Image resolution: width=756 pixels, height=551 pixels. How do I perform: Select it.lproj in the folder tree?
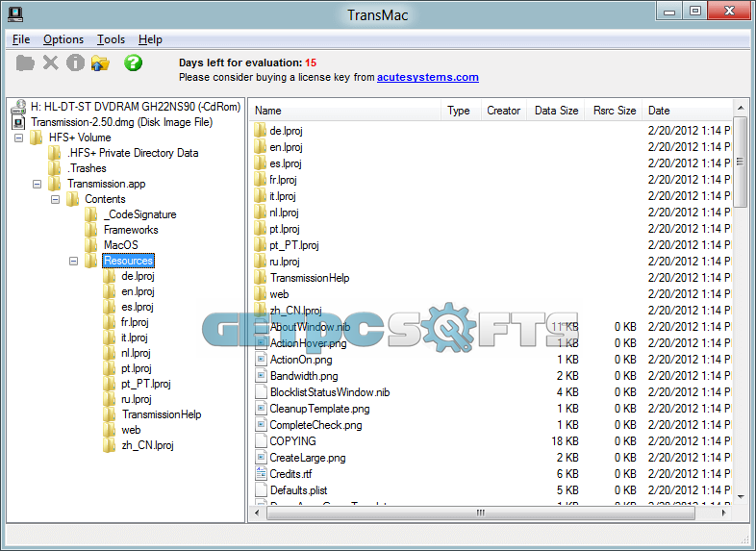(135, 338)
